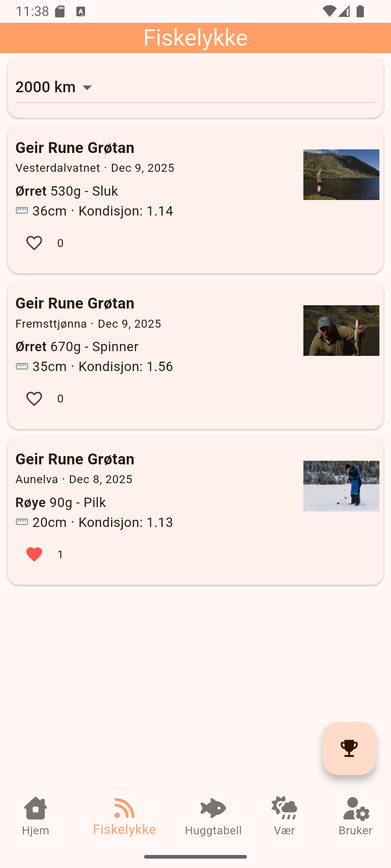Expand the 2000 km distance dropdown arrow
391x868 pixels.
click(x=87, y=88)
